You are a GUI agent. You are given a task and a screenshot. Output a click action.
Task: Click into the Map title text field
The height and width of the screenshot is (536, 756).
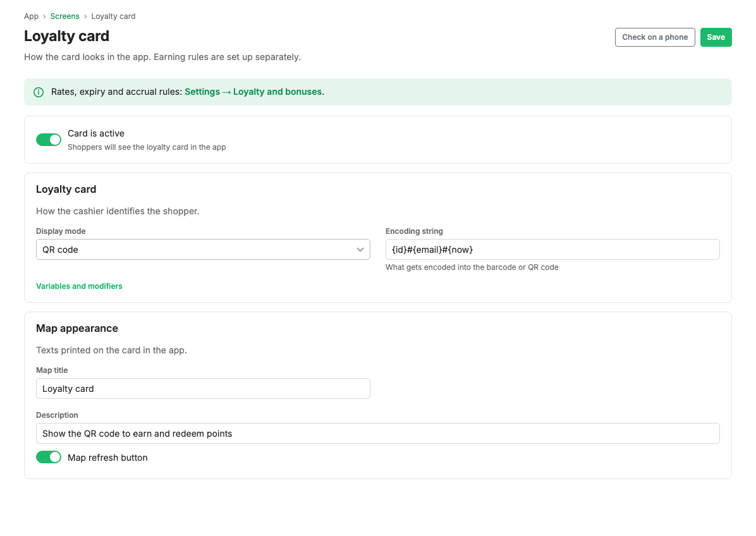tap(203, 389)
